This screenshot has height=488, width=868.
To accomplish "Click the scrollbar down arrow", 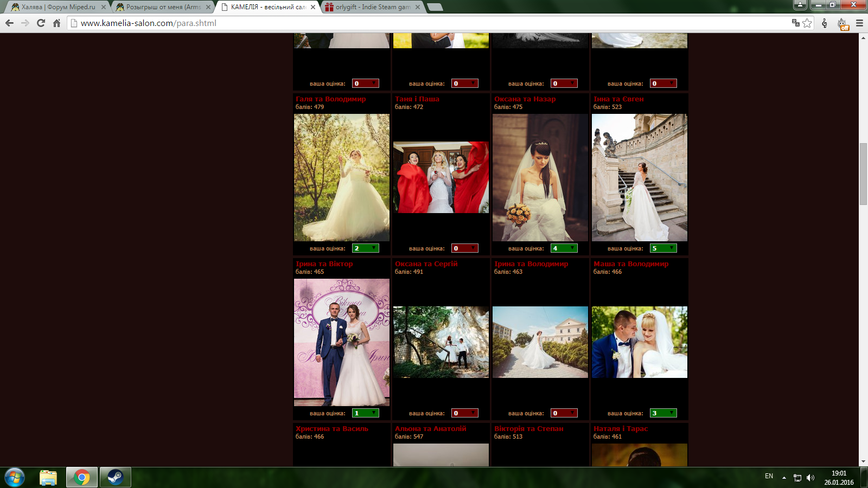I will click(863, 462).
